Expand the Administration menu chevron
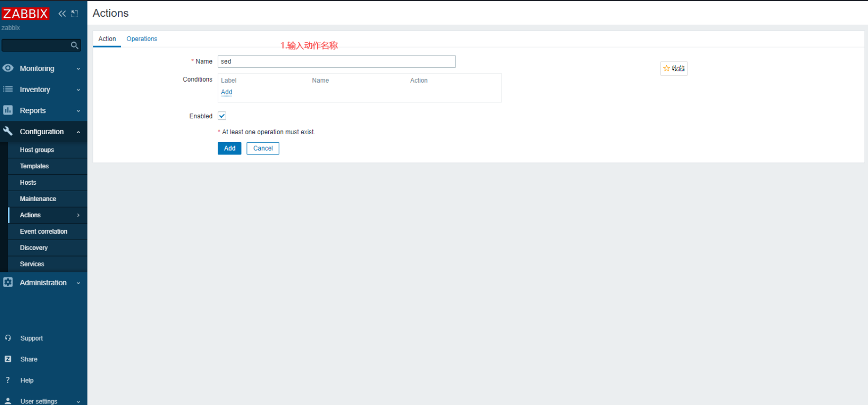The image size is (868, 405). click(x=78, y=283)
